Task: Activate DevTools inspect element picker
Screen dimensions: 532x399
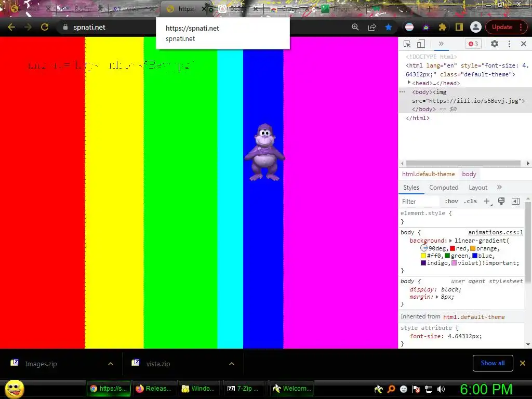Action: pyautogui.click(x=407, y=44)
